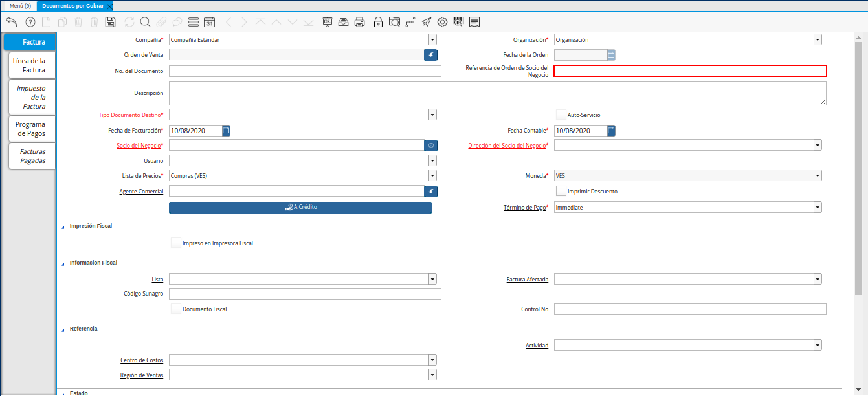Click the Socio del Negocio label link
The width and height of the screenshot is (868, 396).
pos(139,146)
